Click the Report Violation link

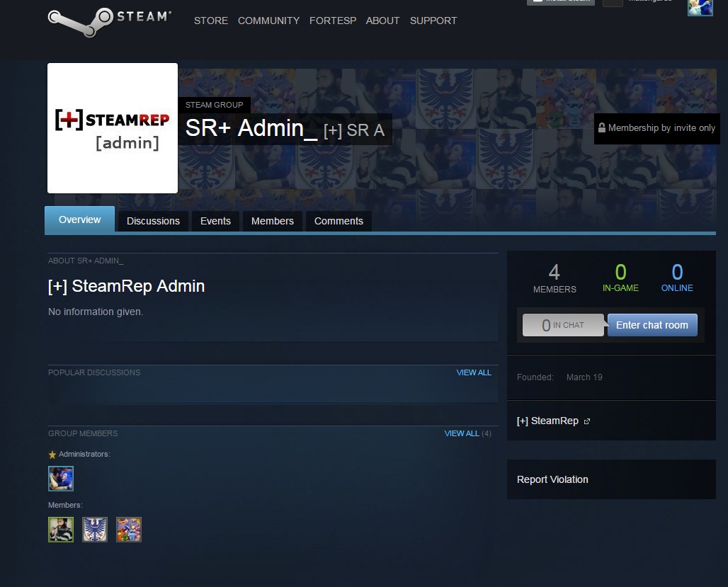click(552, 479)
